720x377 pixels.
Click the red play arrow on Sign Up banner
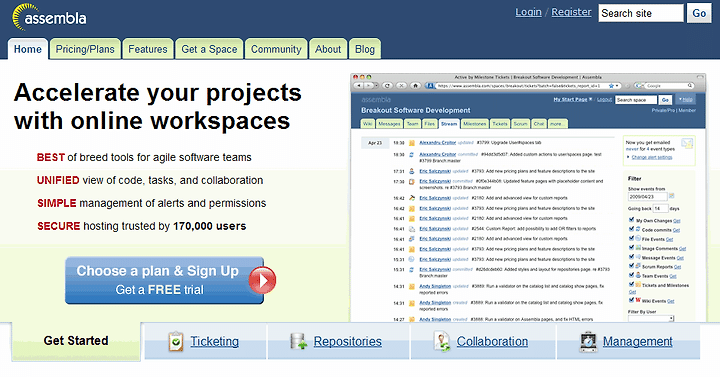click(262, 280)
